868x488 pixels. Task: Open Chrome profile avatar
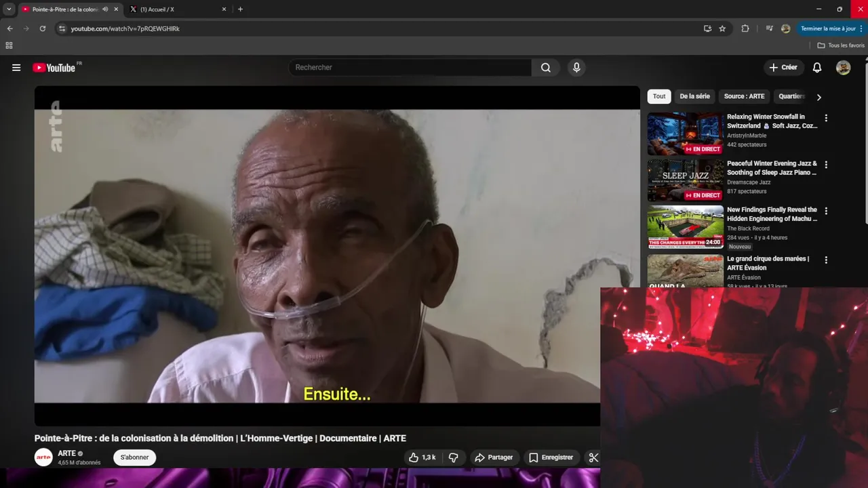pos(785,28)
